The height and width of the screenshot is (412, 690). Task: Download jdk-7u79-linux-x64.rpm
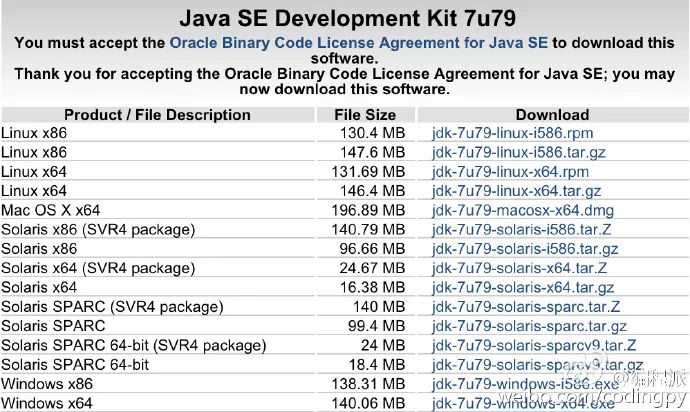coord(510,172)
